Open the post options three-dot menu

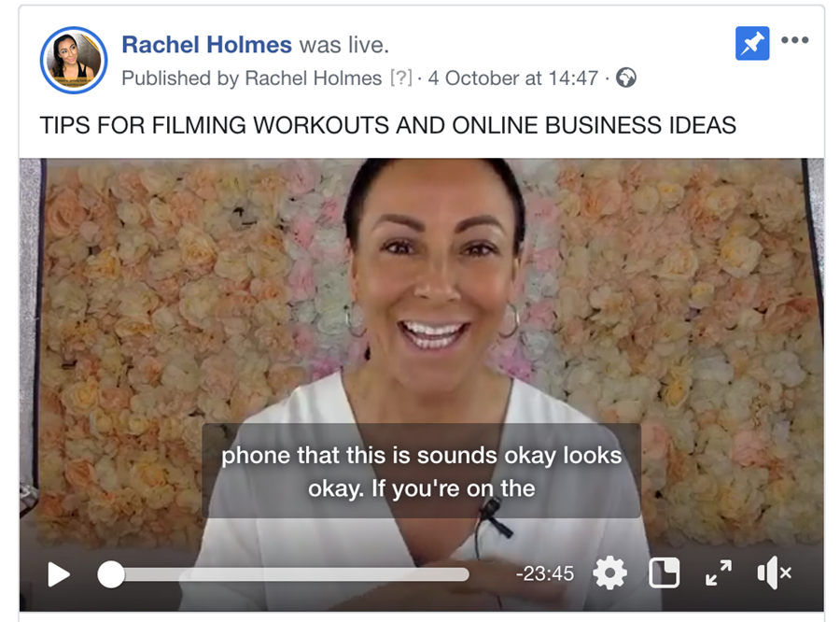795,39
